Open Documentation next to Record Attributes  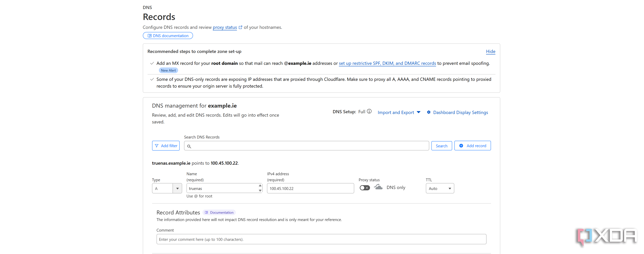click(219, 212)
